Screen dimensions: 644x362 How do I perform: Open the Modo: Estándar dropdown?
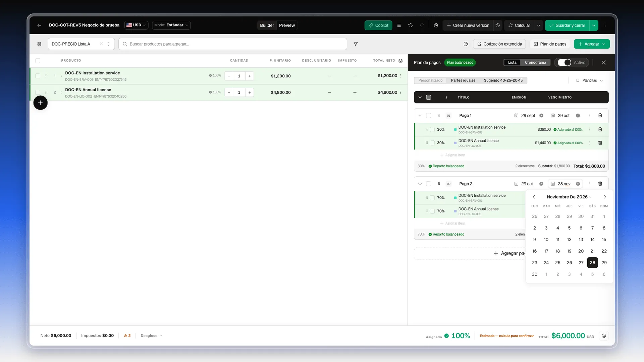(171, 25)
